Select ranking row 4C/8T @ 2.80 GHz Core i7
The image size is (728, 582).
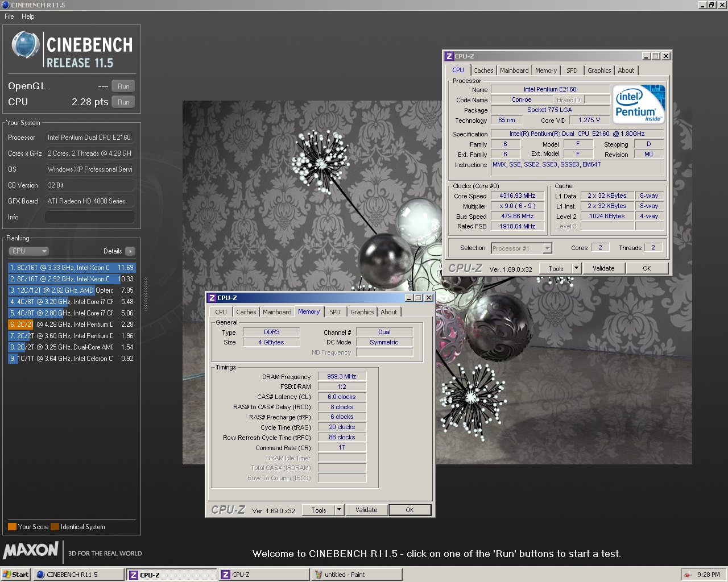coord(72,313)
